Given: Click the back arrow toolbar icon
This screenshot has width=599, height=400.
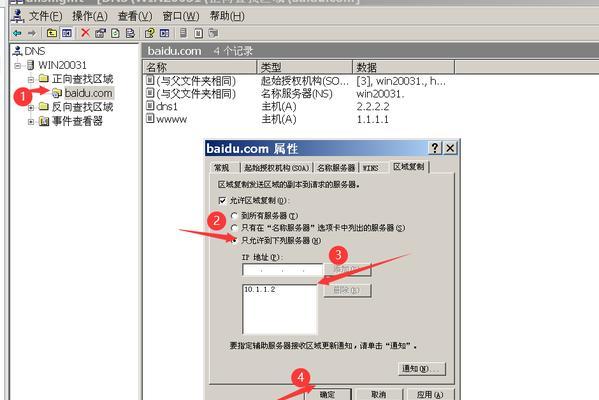Looking at the screenshot, I should [17, 33].
